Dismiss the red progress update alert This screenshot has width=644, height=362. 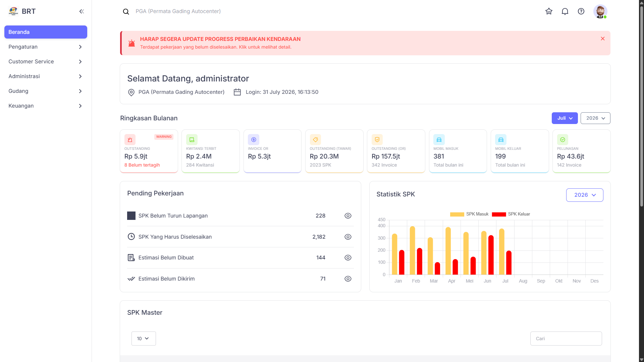tap(602, 39)
